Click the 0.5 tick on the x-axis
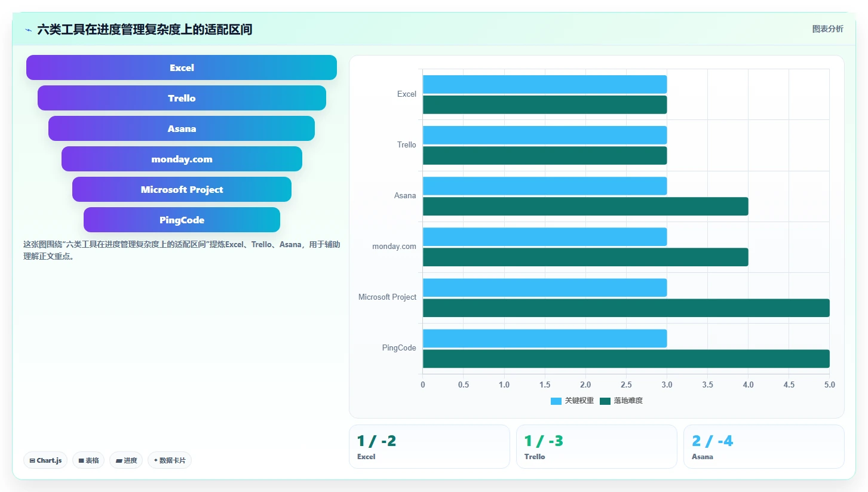Screen dimensions: 868x492 pyautogui.click(x=464, y=385)
